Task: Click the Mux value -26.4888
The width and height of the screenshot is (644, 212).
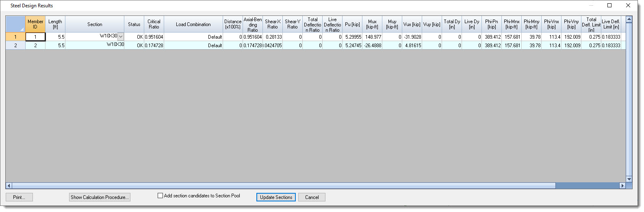Action: click(372, 45)
